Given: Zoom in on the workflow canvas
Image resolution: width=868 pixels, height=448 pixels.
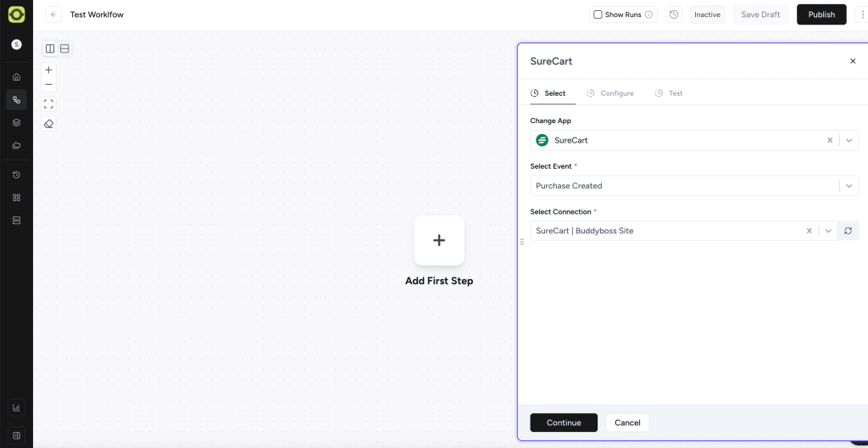Looking at the screenshot, I should point(48,70).
